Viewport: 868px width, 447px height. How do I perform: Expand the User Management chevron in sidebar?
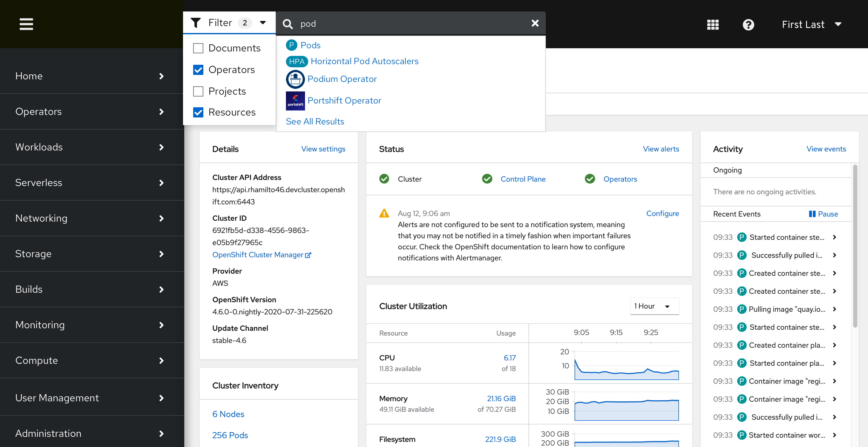pyautogui.click(x=161, y=398)
